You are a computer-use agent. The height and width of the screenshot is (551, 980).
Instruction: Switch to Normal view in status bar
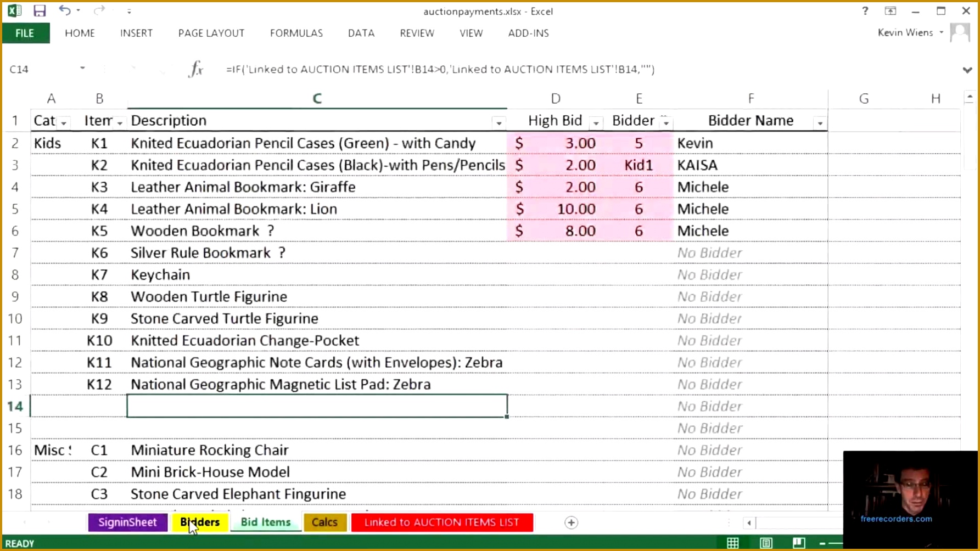tap(732, 543)
